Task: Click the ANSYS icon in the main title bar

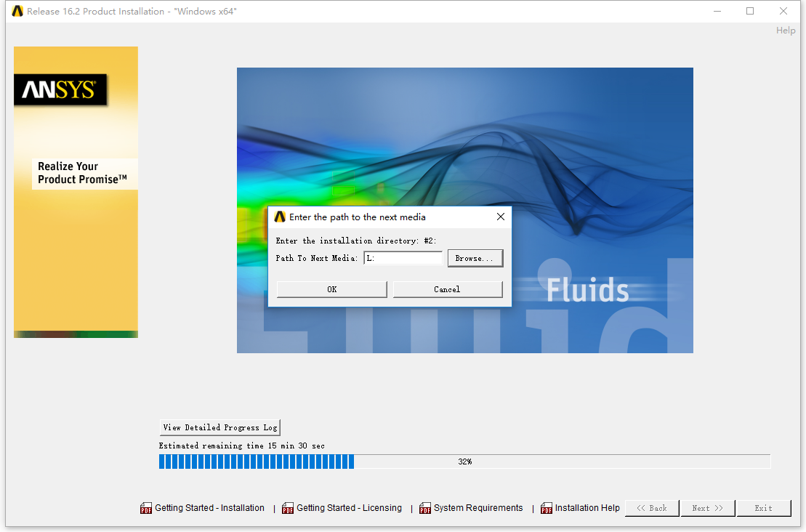Action: [17, 12]
